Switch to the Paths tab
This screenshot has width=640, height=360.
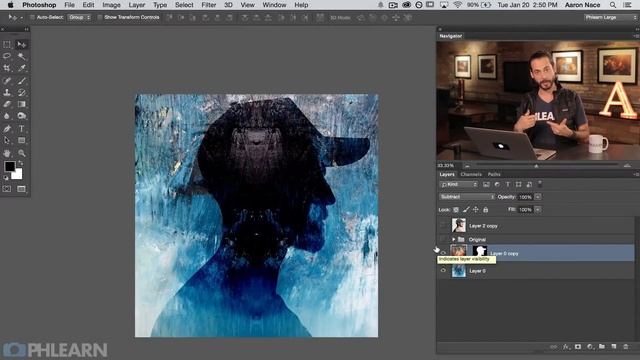point(494,174)
